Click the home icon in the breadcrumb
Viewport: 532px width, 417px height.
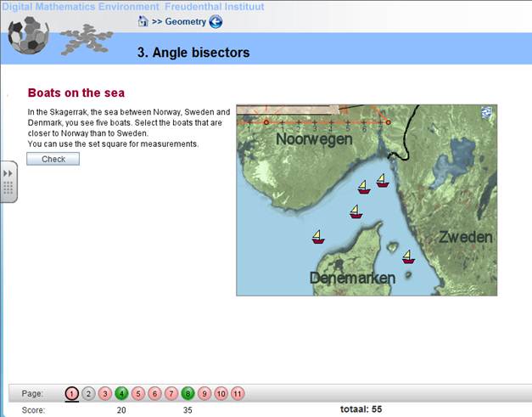(x=143, y=21)
